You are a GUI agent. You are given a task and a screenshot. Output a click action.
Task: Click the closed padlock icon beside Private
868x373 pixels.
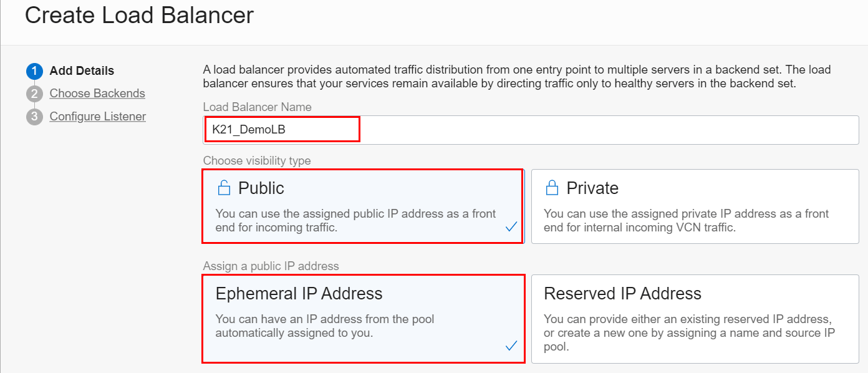551,188
